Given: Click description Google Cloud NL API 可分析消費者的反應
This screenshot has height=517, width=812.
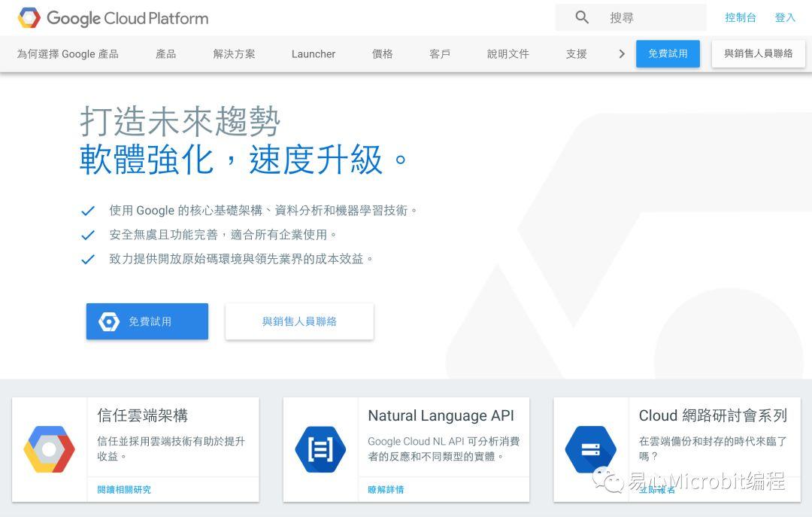Looking at the screenshot, I should [444, 449].
